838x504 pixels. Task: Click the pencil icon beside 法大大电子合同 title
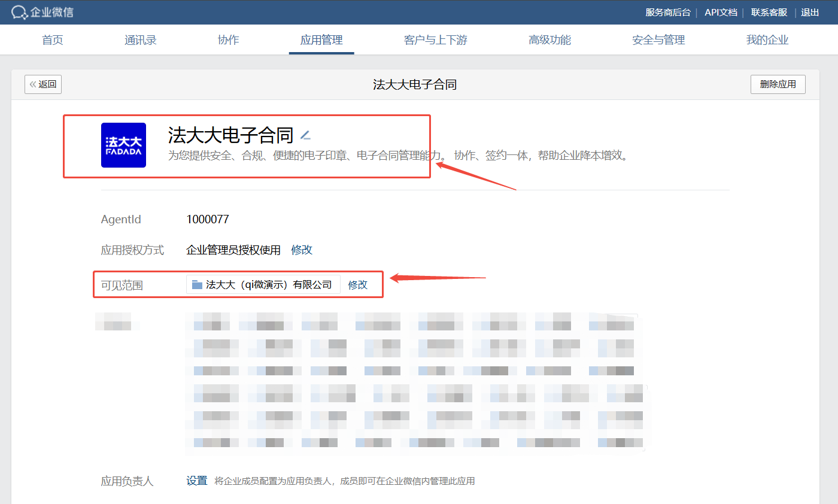pos(305,135)
